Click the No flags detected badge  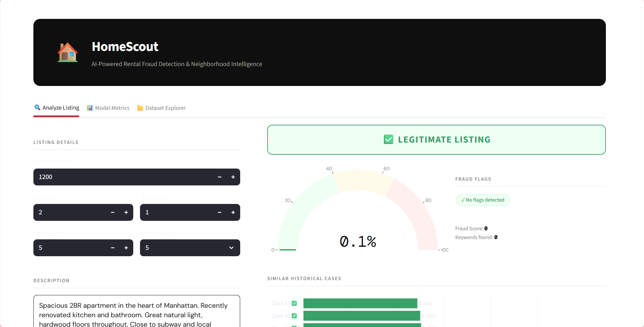[482, 200]
